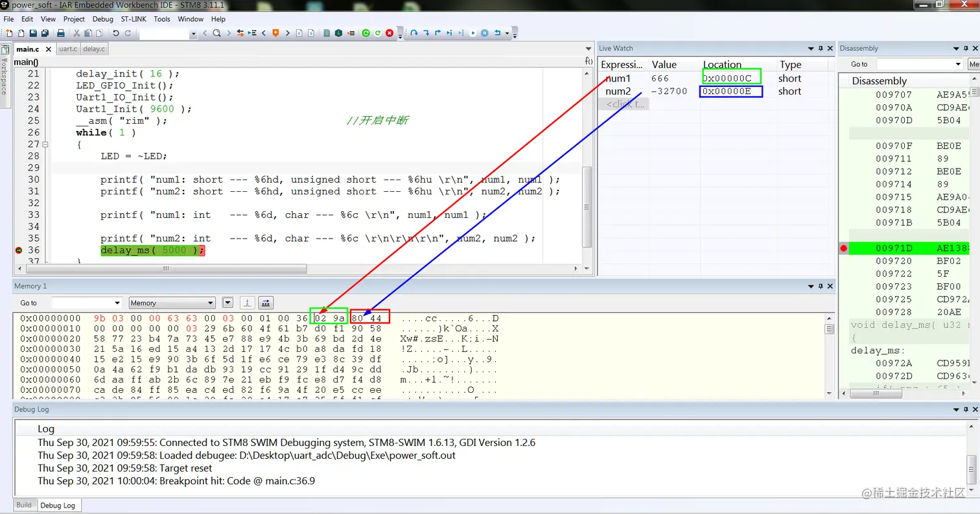
Task: Open the Memory 1 Go to dropdown
Action: click(117, 303)
